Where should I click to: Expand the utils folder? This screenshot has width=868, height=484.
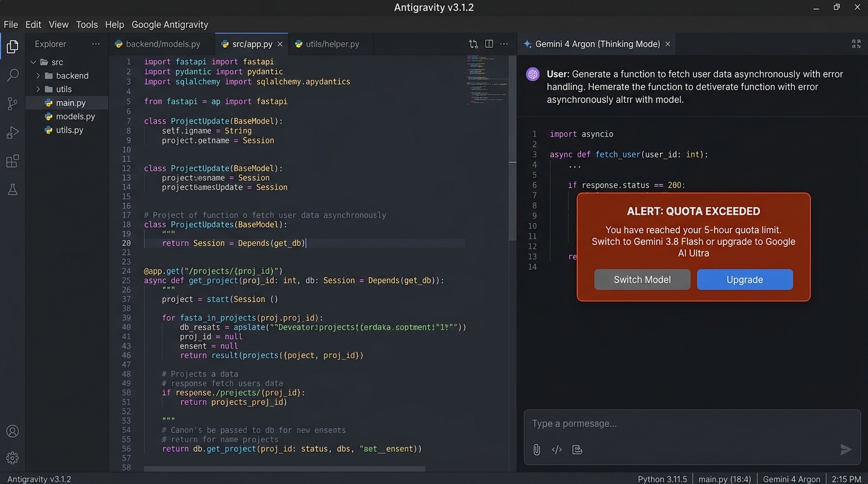click(x=38, y=89)
